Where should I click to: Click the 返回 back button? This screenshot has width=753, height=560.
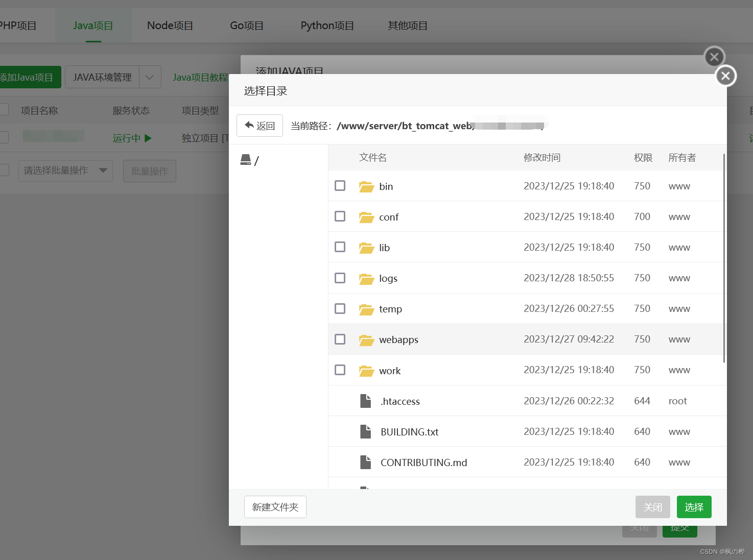pyautogui.click(x=260, y=126)
